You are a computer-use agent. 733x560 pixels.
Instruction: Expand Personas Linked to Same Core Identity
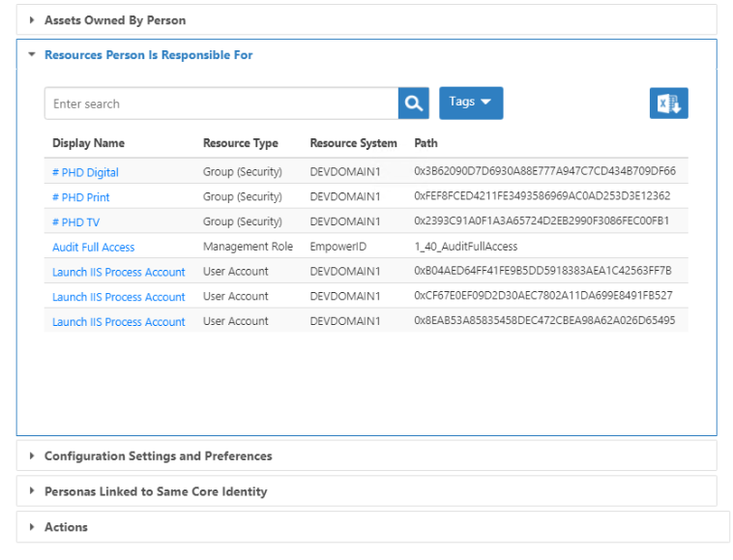[155, 491]
